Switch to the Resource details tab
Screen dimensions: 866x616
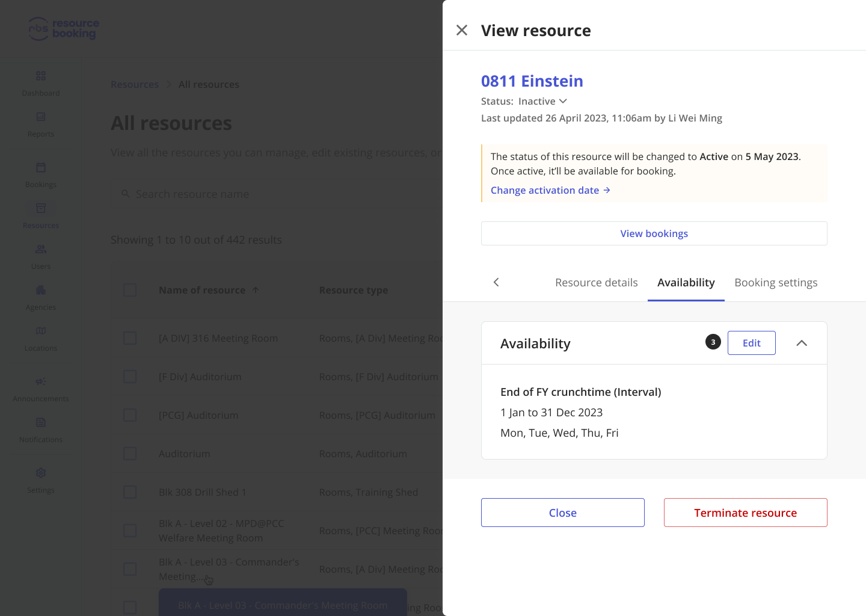(596, 282)
